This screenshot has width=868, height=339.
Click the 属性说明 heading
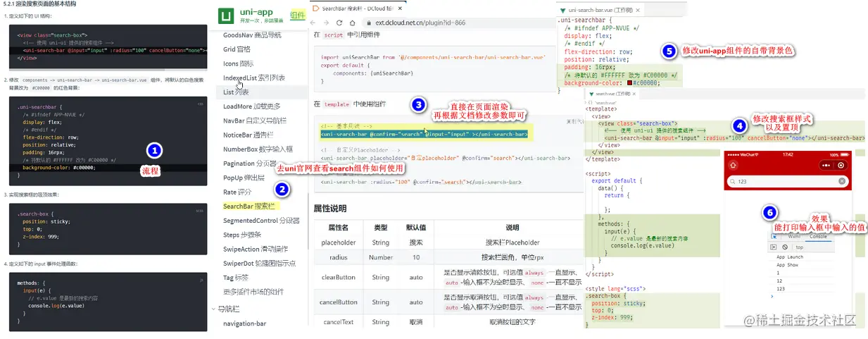tap(329, 209)
